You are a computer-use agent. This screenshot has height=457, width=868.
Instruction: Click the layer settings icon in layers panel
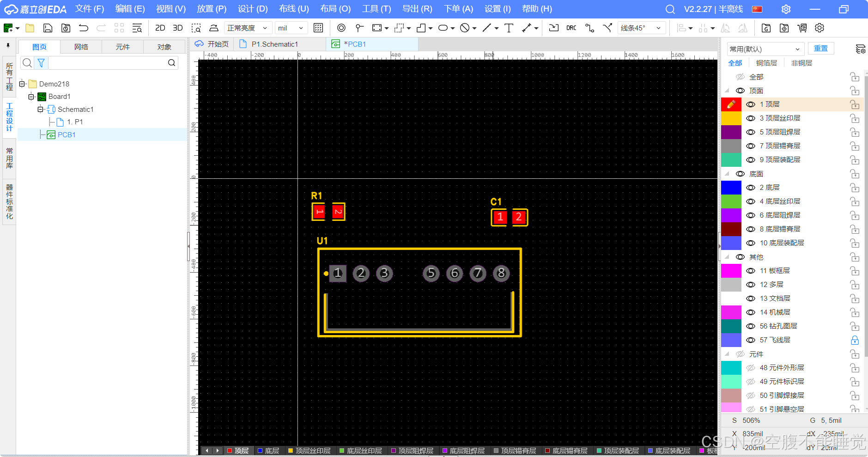pyautogui.click(x=860, y=49)
